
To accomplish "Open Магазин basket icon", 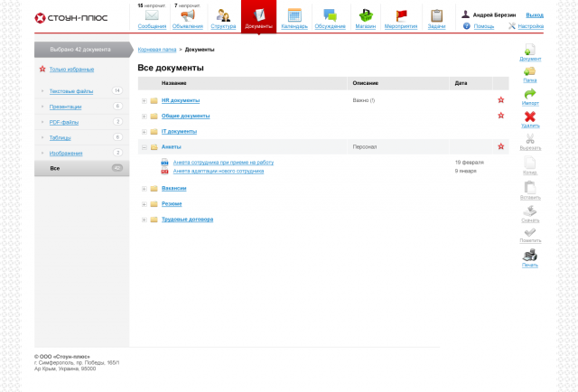I will point(366,15).
